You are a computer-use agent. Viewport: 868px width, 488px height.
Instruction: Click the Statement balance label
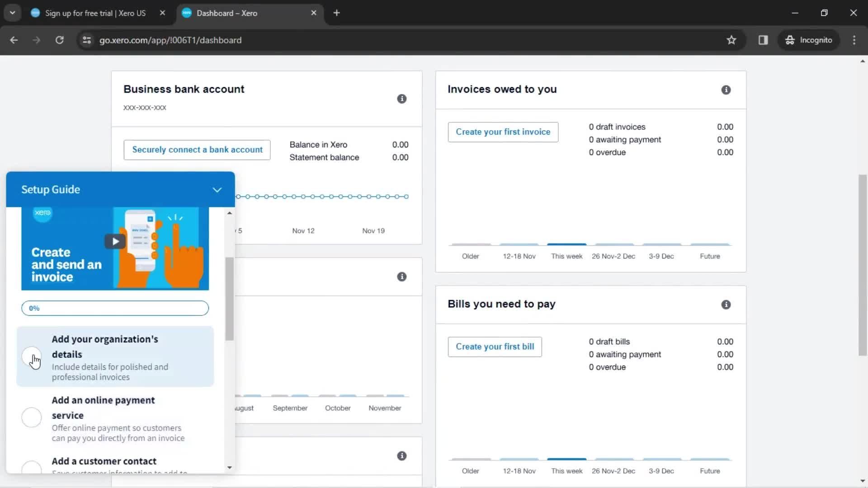point(324,157)
